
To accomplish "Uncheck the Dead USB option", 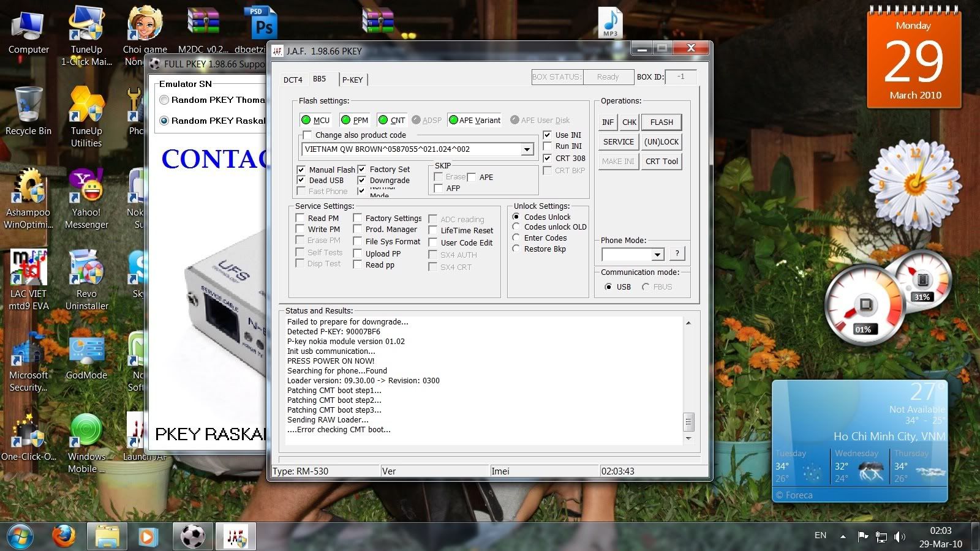I will (x=301, y=180).
